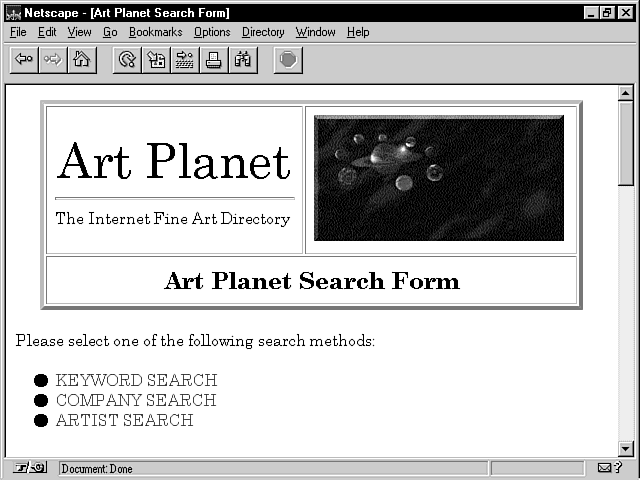
Task: Click the vertical scrollbar thumb
Action: (x=625, y=143)
